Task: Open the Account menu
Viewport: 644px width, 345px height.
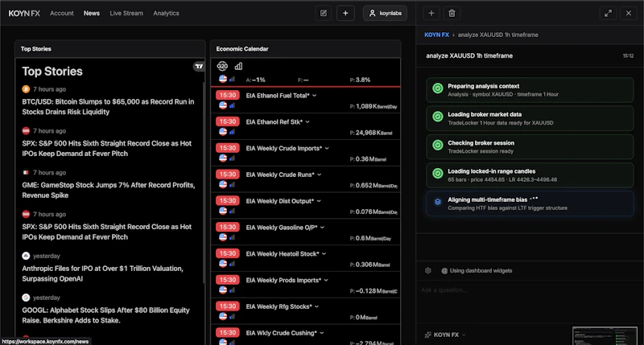Action: tap(62, 13)
